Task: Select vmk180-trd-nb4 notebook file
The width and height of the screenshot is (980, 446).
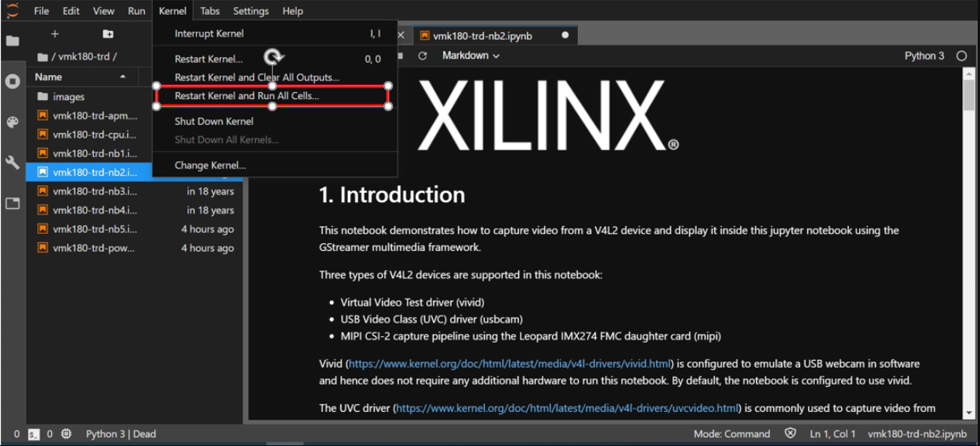Action: click(x=135, y=210)
